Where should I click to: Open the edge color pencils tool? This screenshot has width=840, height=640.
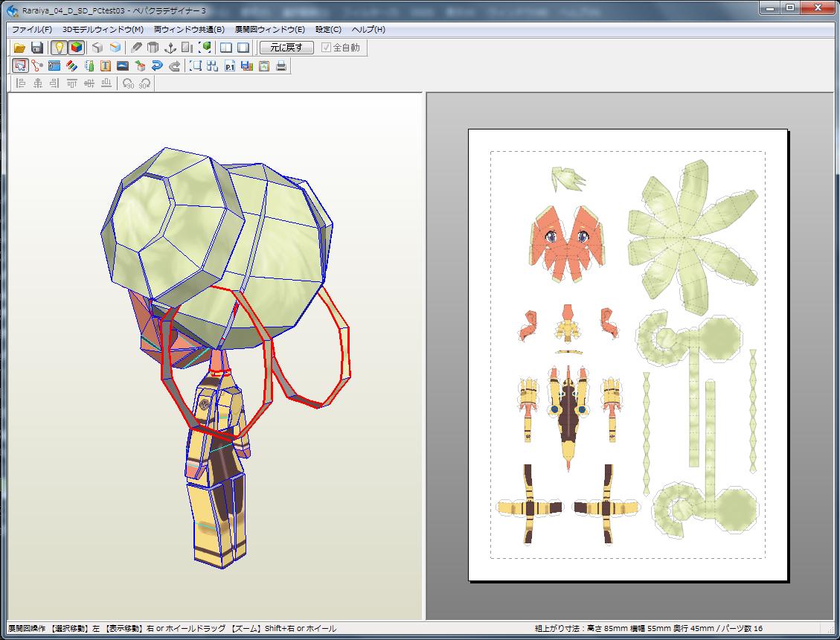[x=71, y=66]
